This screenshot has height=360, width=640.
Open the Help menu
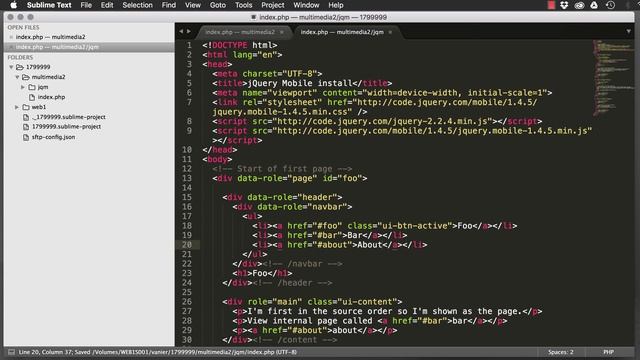coord(336,5)
